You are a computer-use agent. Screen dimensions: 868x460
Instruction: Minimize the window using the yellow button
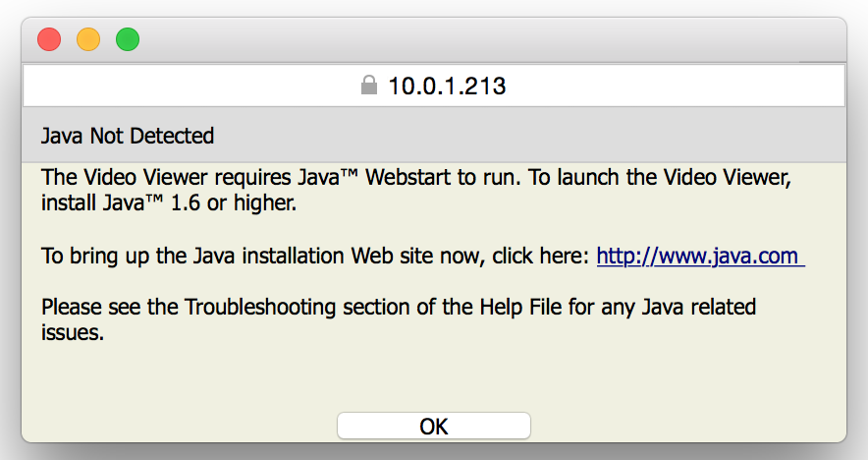pos(88,39)
